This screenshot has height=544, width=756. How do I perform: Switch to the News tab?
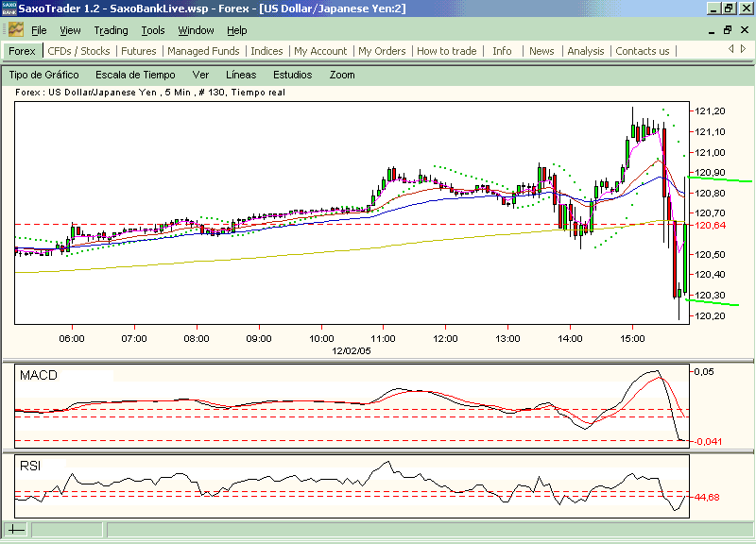click(x=541, y=51)
